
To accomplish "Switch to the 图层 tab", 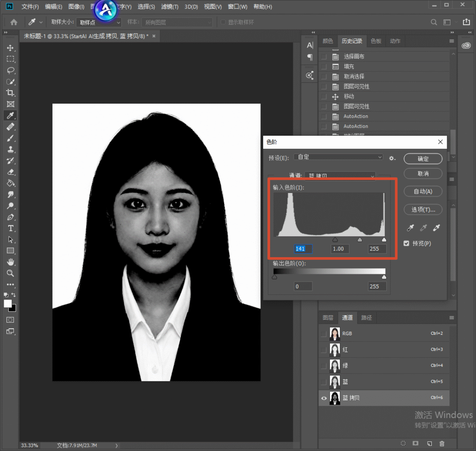I will (328, 318).
